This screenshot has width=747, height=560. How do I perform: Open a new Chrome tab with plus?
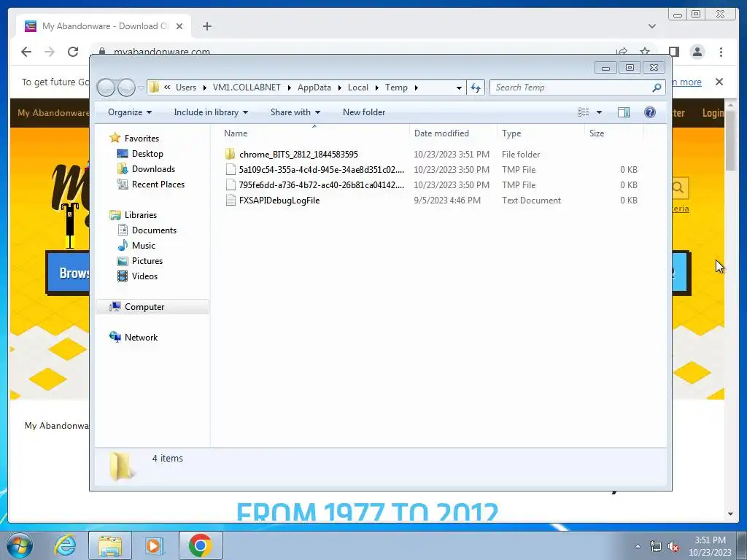206,26
